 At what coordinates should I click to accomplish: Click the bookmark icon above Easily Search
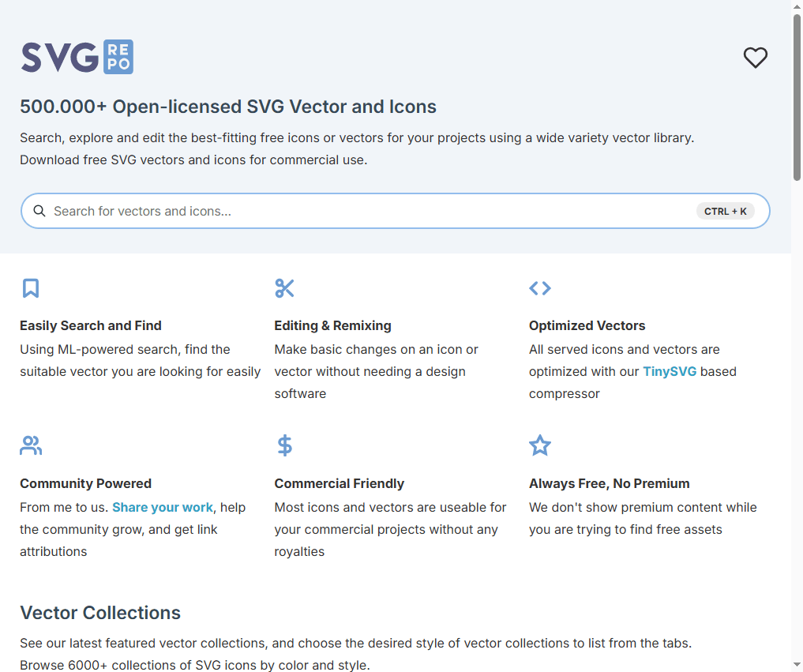point(31,288)
